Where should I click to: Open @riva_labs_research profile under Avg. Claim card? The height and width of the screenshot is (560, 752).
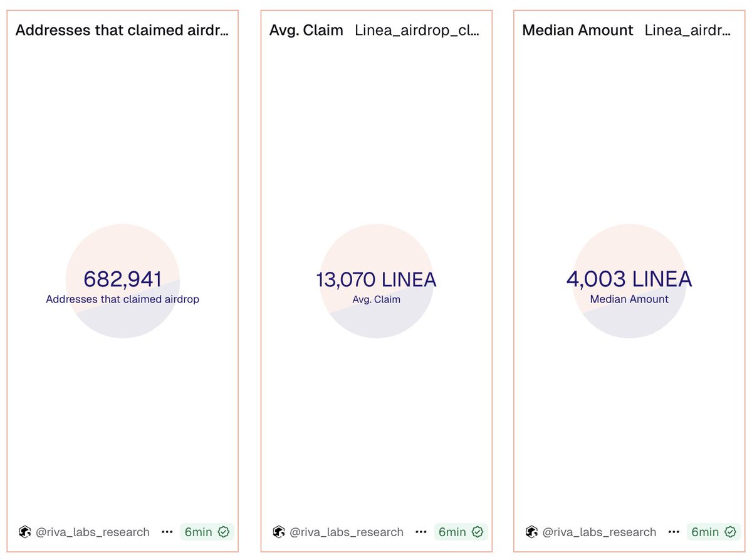(x=347, y=532)
